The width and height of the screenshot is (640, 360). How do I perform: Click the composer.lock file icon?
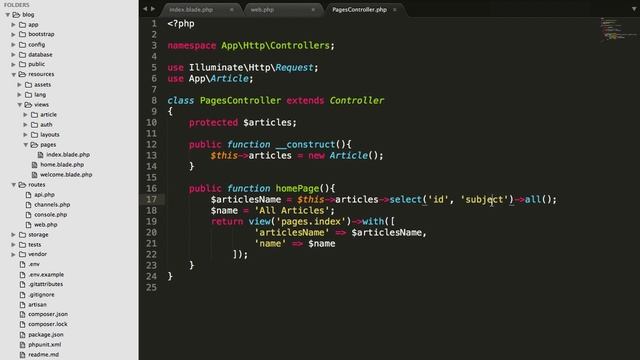coord(22,324)
